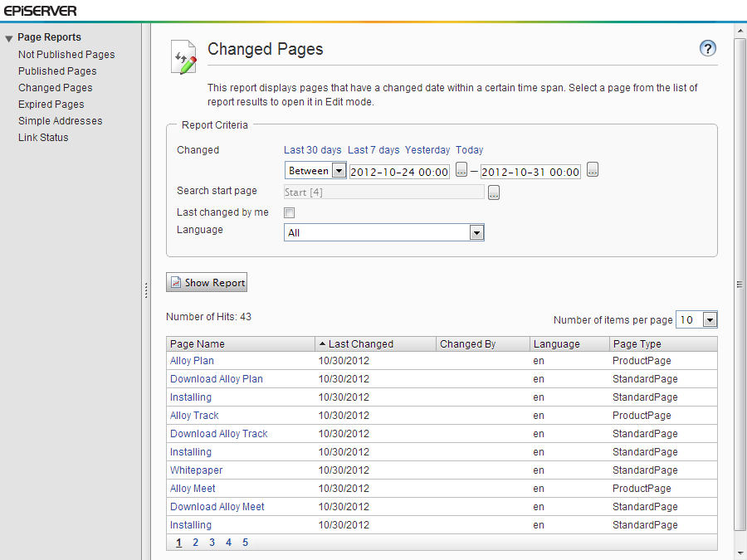
Task: Click the Report Criteria legend
Action: (214, 124)
